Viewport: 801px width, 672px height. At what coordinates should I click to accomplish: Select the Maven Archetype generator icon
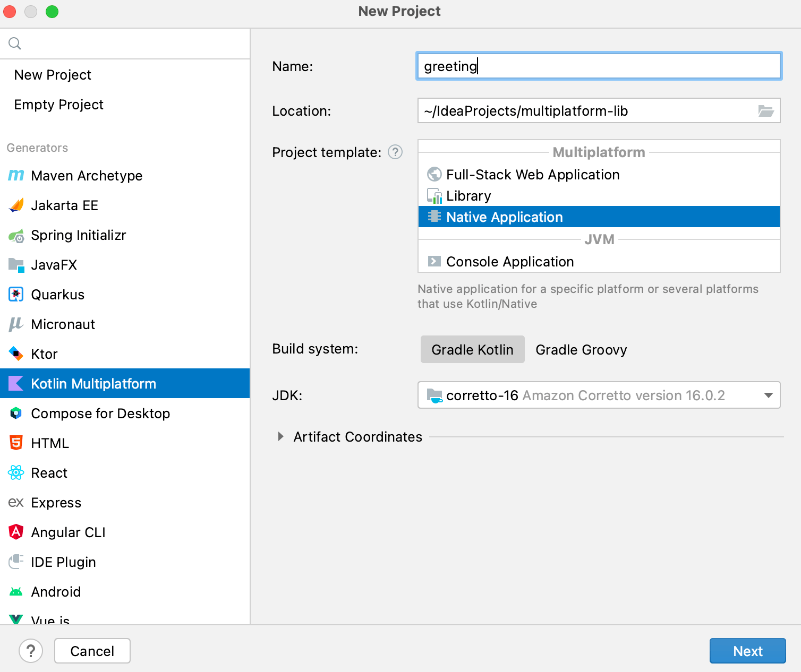(16, 176)
